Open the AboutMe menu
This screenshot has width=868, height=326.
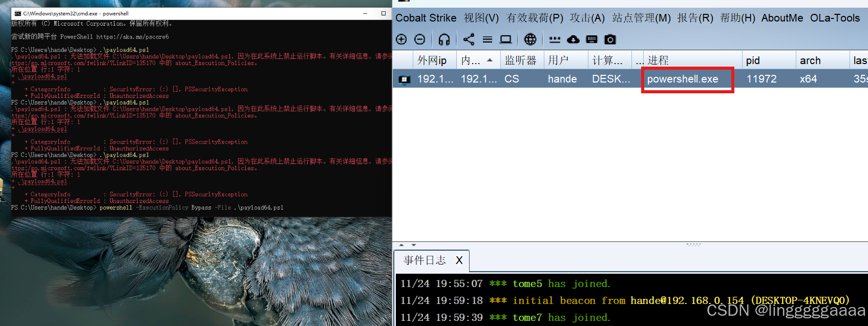pyautogui.click(x=782, y=18)
